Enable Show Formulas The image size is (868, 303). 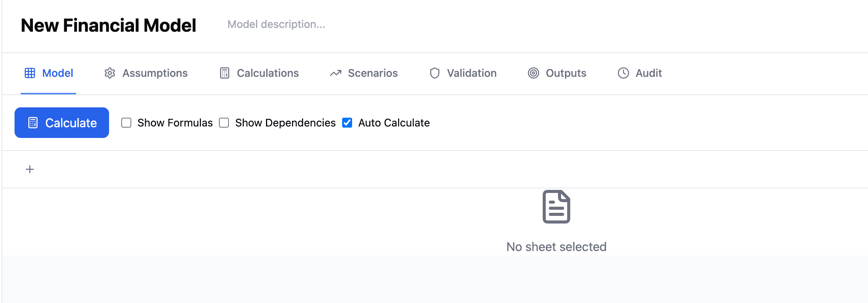pyautogui.click(x=126, y=123)
